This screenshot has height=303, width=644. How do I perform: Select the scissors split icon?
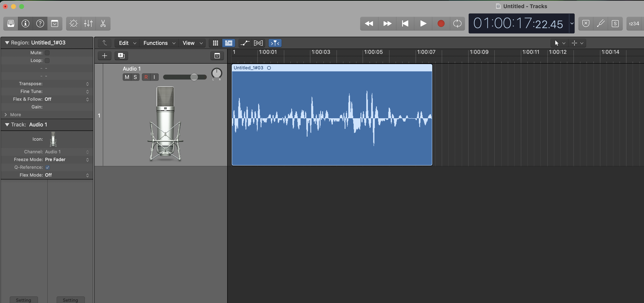point(103,23)
